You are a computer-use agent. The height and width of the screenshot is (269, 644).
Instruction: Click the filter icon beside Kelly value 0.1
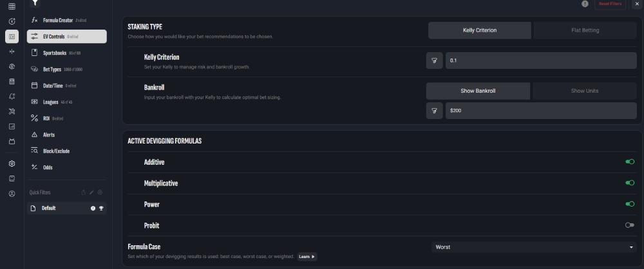[434, 60]
